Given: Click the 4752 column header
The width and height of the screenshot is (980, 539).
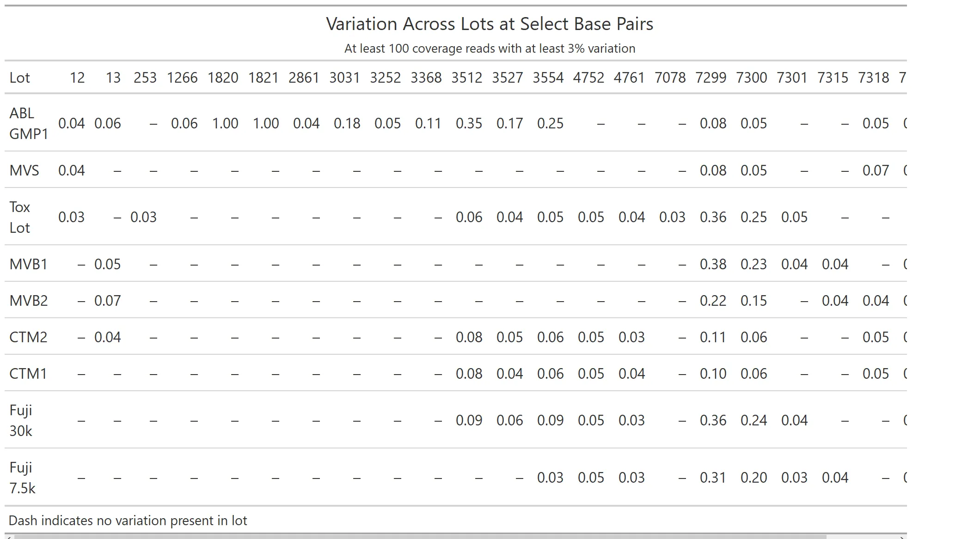Looking at the screenshot, I should pyautogui.click(x=588, y=78).
